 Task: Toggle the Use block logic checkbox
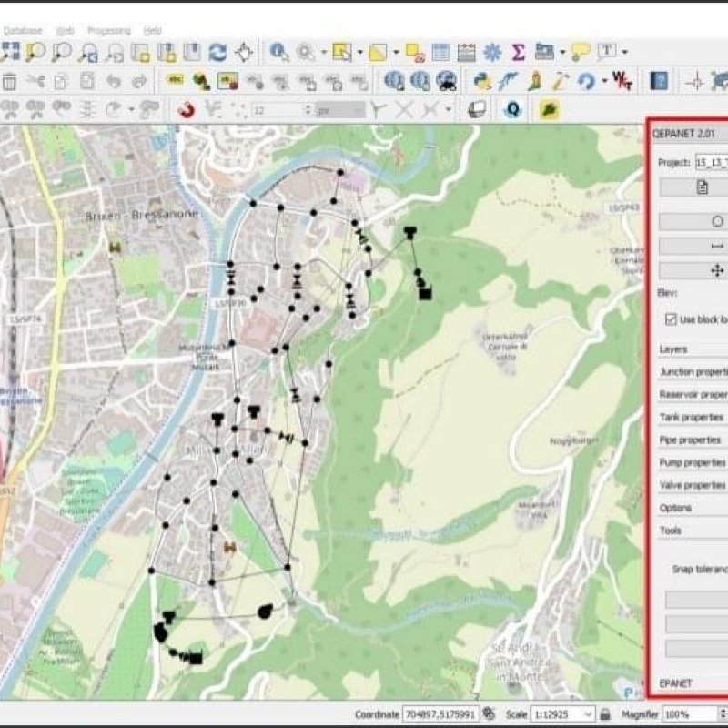click(671, 319)
